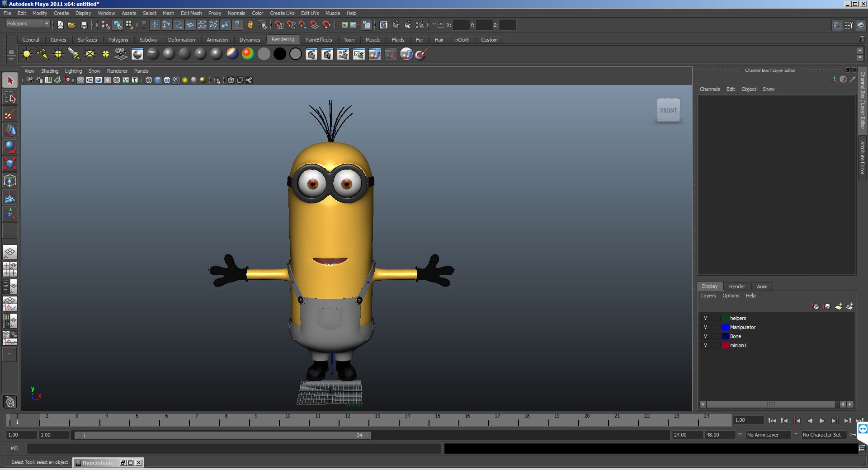The image size is (868, 470).
Task: Click the FRONT view cube
Action: point(668,110)
